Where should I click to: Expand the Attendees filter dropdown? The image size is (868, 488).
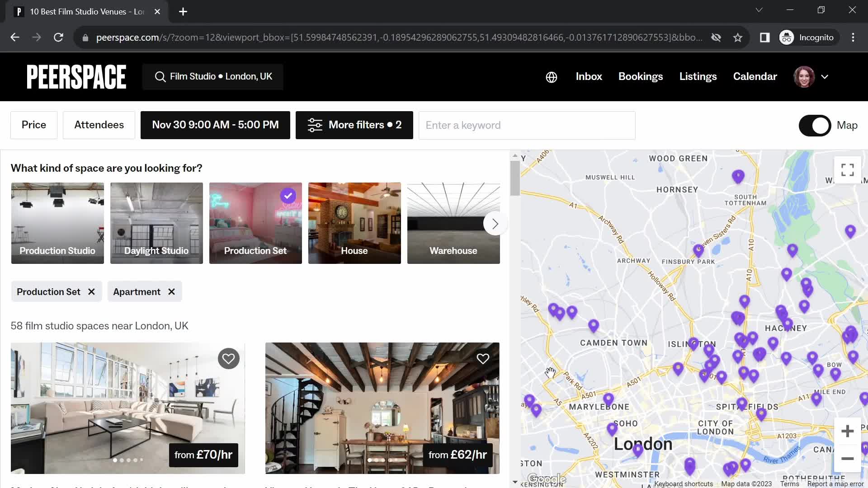[99, 125]
